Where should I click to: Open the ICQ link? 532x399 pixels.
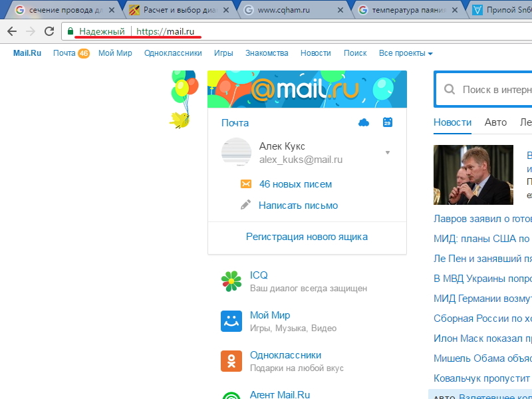point(259,275)
